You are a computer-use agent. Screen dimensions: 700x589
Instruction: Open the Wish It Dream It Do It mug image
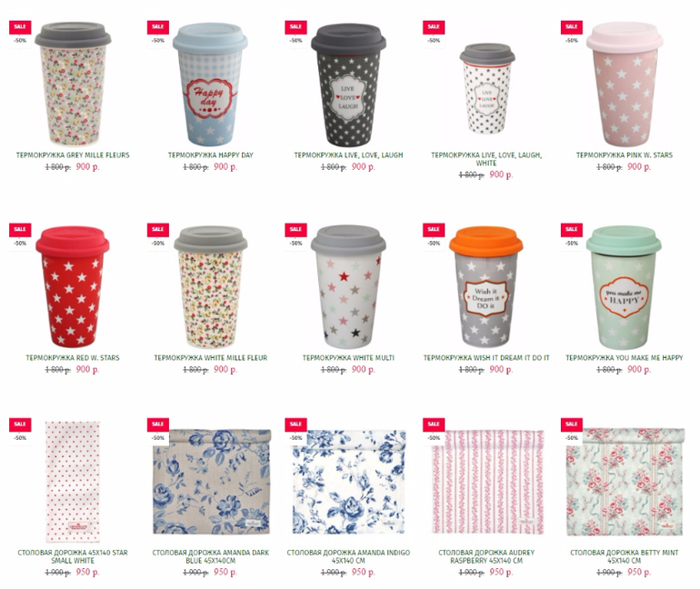pos(486,286)
